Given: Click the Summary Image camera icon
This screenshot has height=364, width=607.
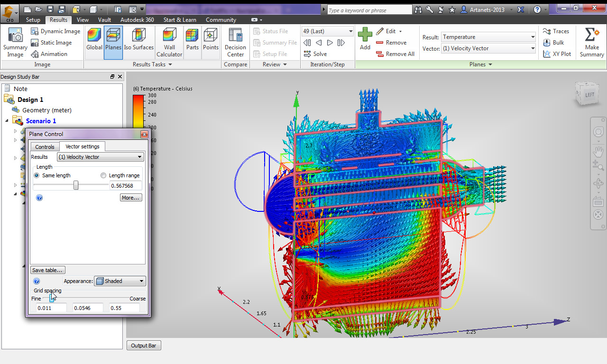Looking at the screenshot, I should click(15, 35).
